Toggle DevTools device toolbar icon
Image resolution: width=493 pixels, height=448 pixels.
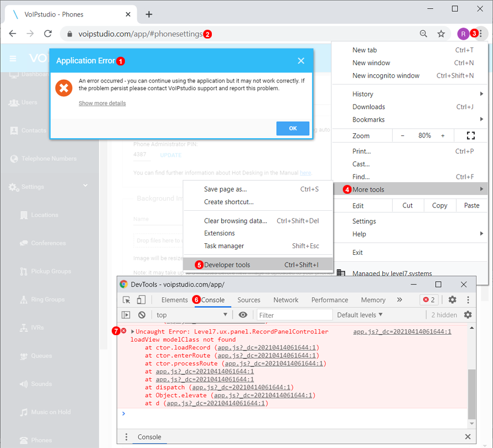point(141,300)
